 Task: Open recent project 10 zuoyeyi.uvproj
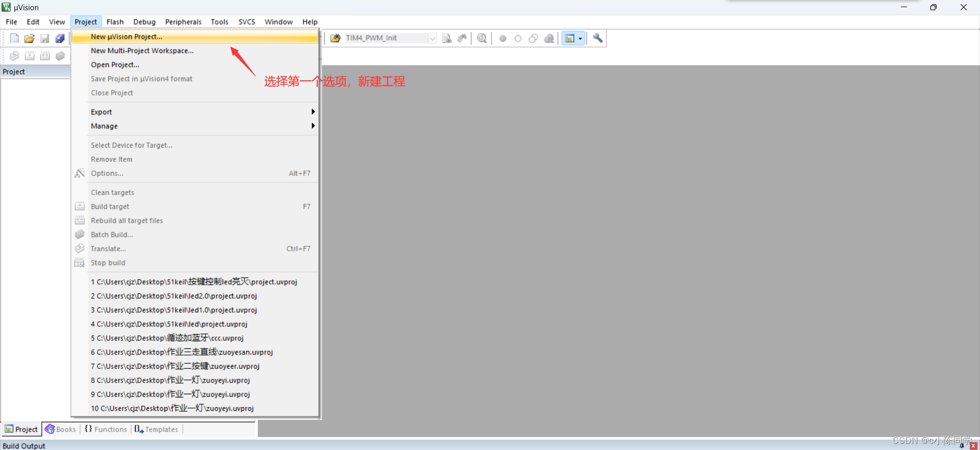pyautogui.click(x=195, y=408)
